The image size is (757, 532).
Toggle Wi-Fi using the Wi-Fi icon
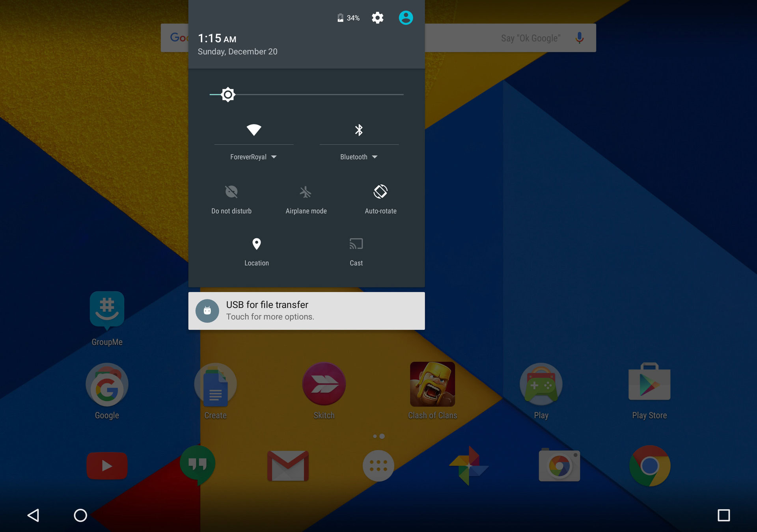pyautogui.click(x=254, y=130)
